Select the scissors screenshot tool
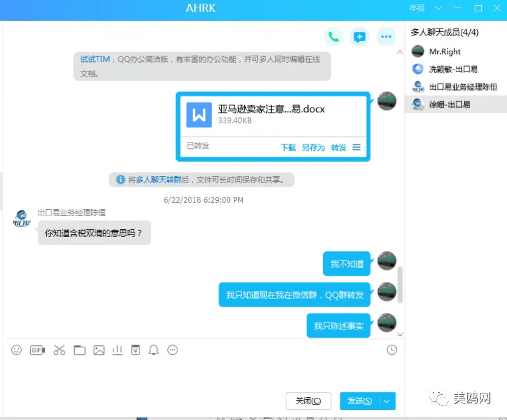The image size is (507, 420). click(x=59, y=350)
